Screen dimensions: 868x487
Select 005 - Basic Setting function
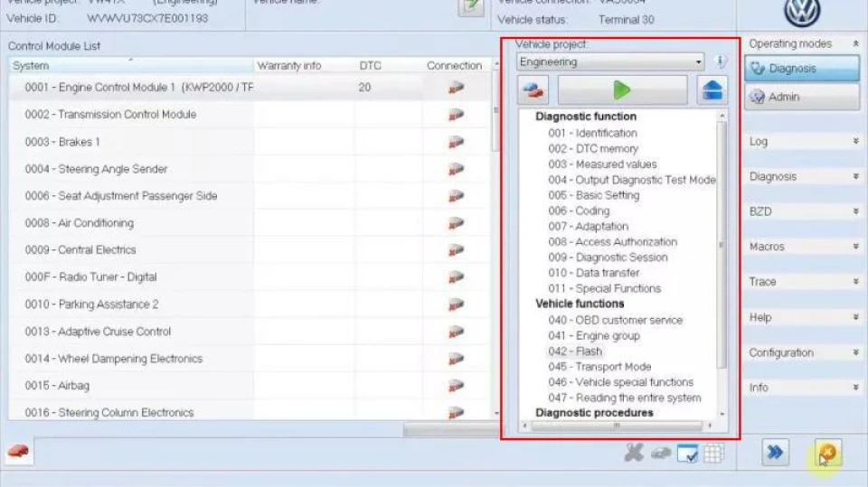[593, 195]
